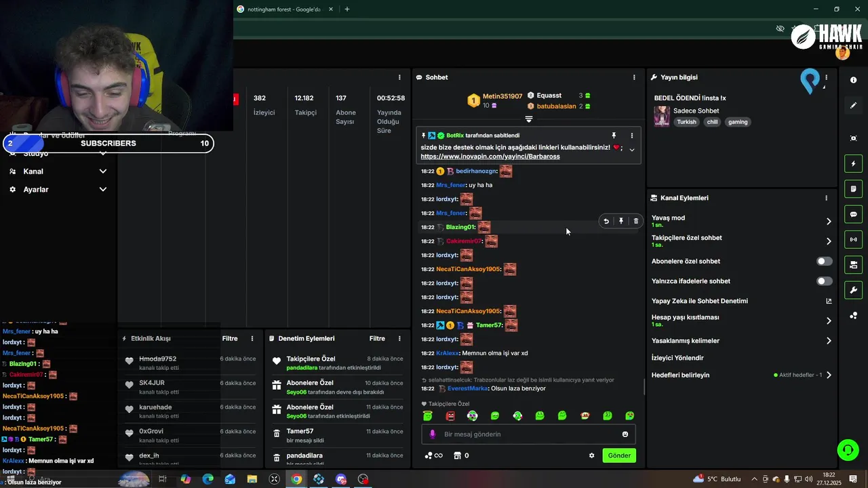Open the green headset support button
868x488 pixels.
tap(847, 449)
